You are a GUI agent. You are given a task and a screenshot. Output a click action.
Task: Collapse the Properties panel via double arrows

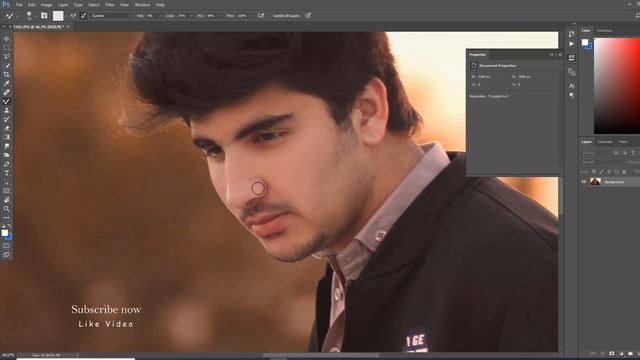point(551,54)
